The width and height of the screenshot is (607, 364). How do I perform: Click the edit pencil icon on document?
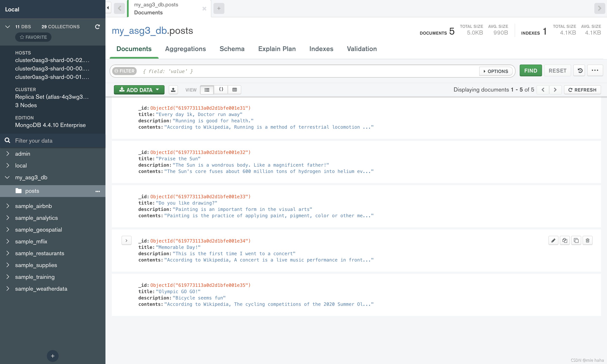tap(553, 240)
